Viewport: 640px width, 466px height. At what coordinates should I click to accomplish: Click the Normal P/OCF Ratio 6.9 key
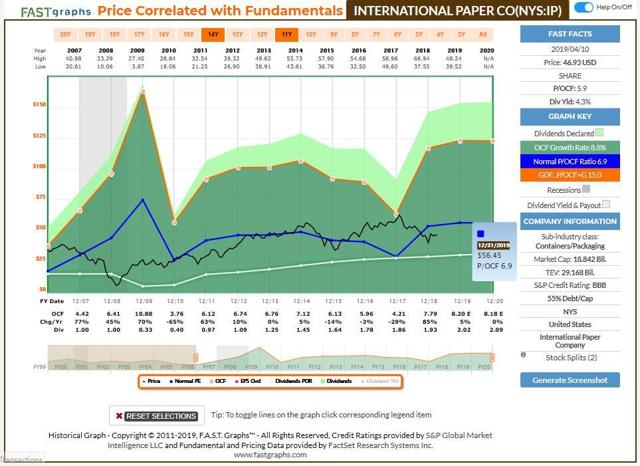pos(570,161)
